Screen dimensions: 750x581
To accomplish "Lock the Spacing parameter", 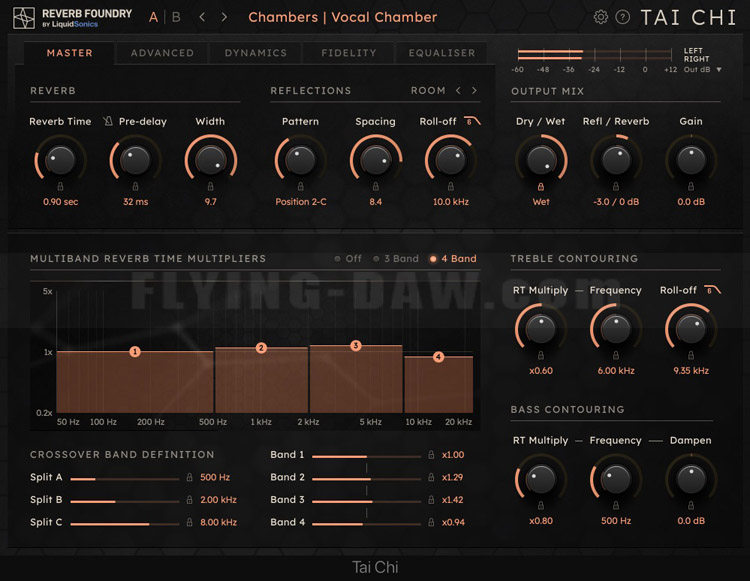I will (x=375, y=186).
